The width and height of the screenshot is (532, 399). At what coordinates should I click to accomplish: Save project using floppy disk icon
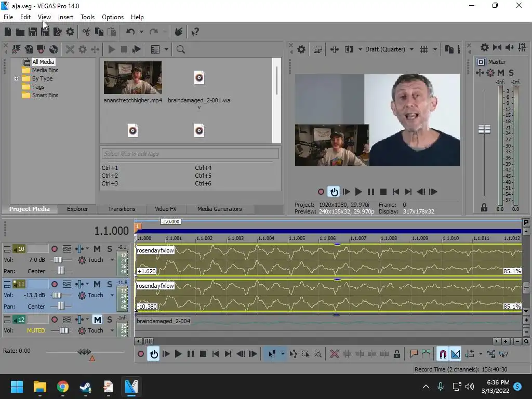coord(33,32)
